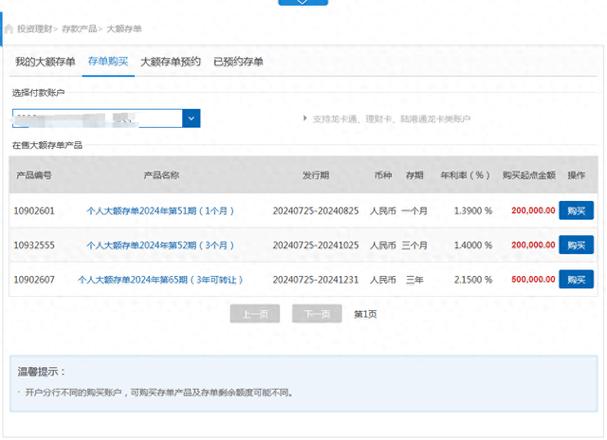Viewport: 607px width, 440px height.
Task: Open the 大额存单预约 tab
Action: click(x=170, y=62)
